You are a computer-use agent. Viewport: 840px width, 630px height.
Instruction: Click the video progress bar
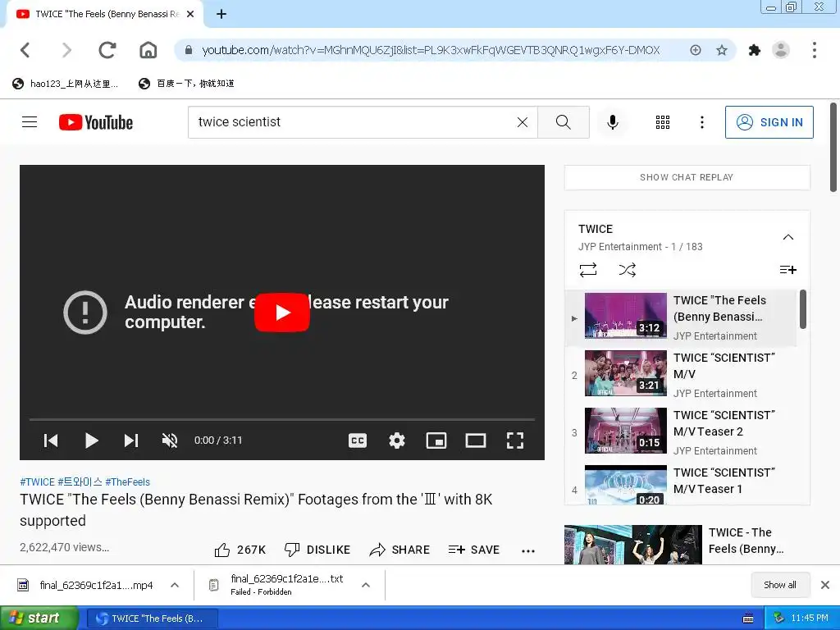point(282,419)
